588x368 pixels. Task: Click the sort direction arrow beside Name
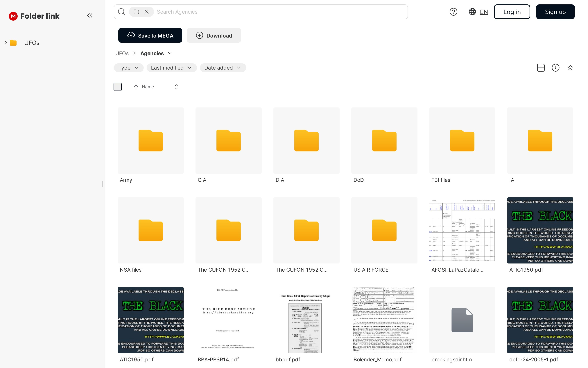[136, 87]
